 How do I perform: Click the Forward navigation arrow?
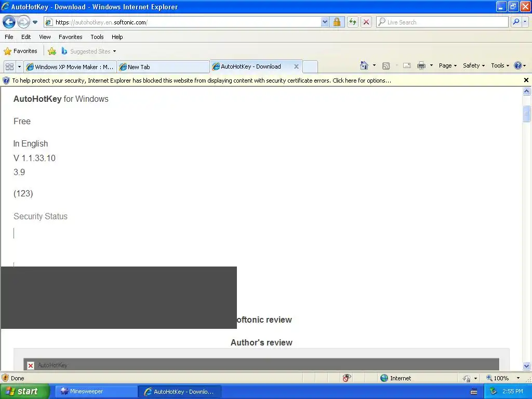coord(23,22)
